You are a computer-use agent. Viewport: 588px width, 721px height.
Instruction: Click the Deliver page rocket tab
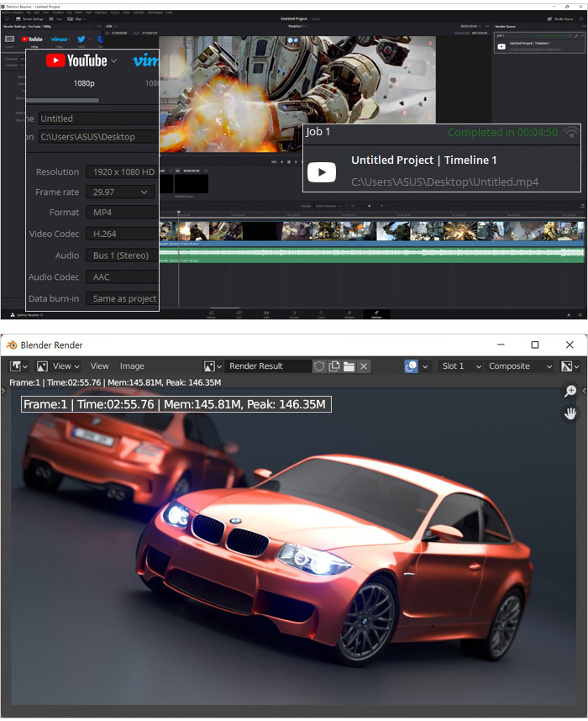click(x=376, y=314)
